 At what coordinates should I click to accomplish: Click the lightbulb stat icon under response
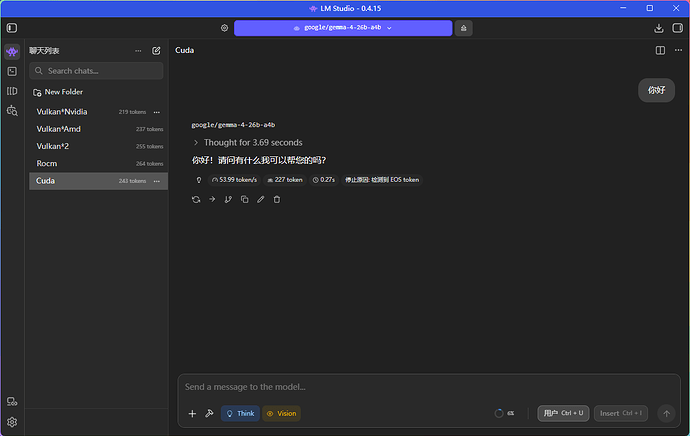point(198,180)
